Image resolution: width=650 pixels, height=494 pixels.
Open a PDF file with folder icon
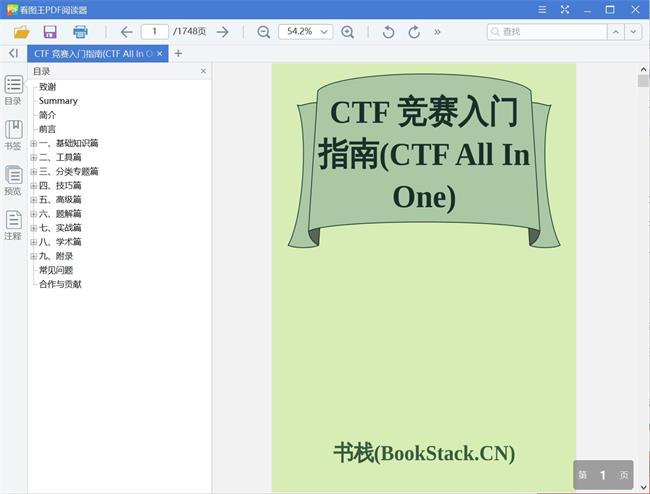(x=21, y=32)
